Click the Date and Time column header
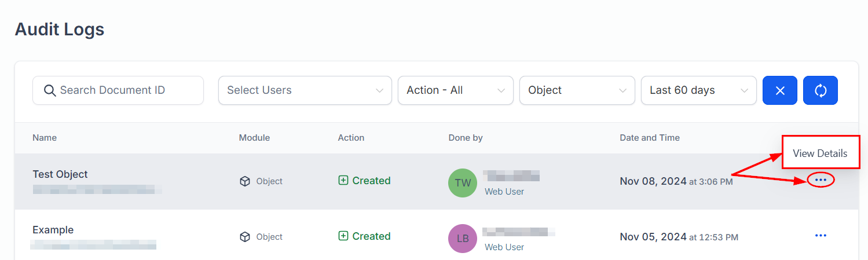 650,138
